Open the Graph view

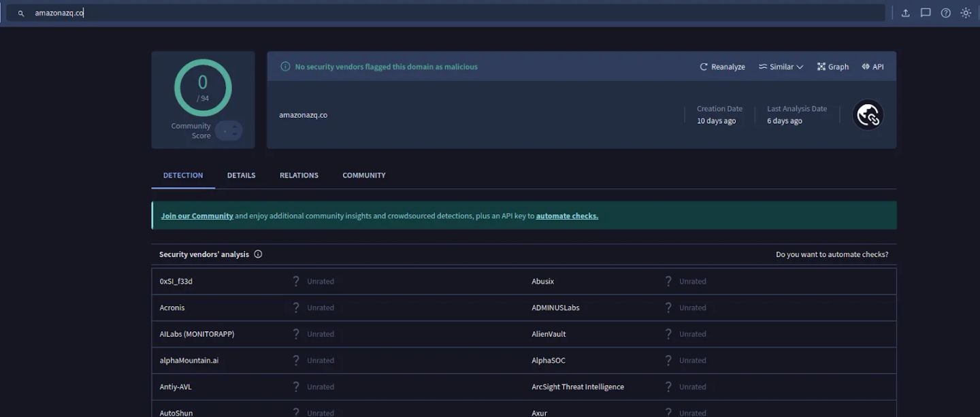pos(833,67)
